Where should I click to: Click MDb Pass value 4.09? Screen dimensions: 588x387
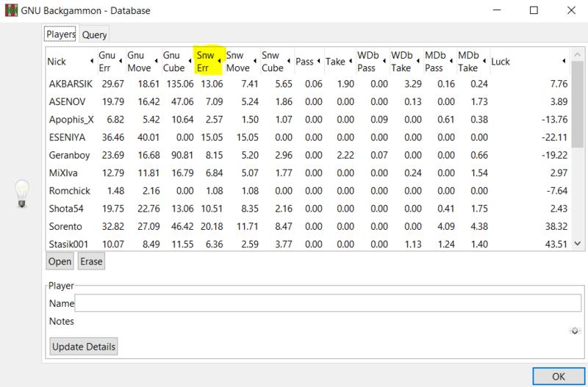pos(446,226)
